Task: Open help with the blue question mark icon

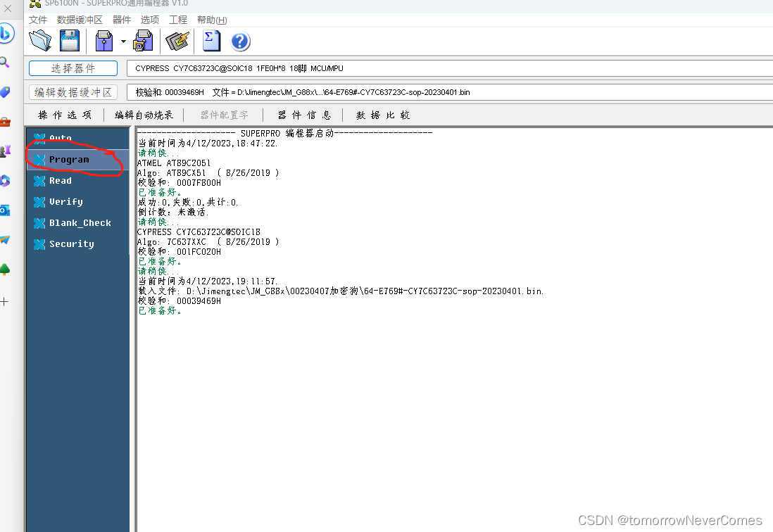Action: pos(240,42)
